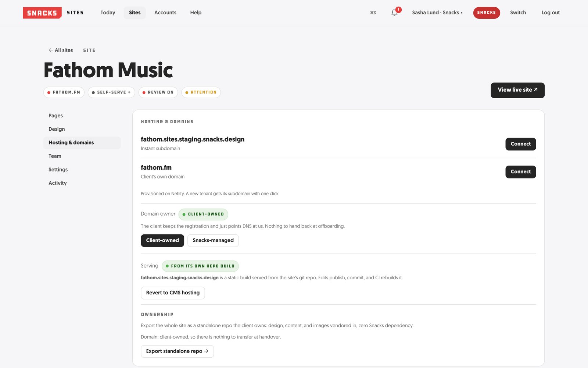588x368 pixels.
Task: Open the Team sidebar section
Action: [82, 156]
